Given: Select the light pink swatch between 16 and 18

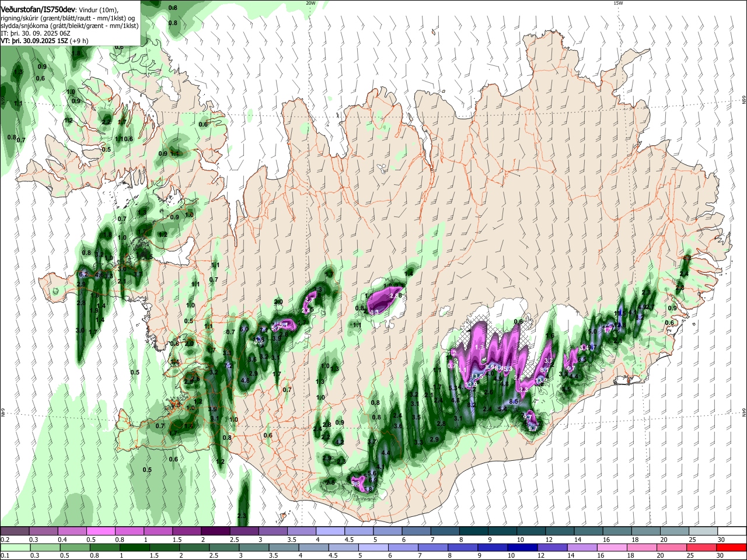Looking at the screenshot, I should point(611,548).
